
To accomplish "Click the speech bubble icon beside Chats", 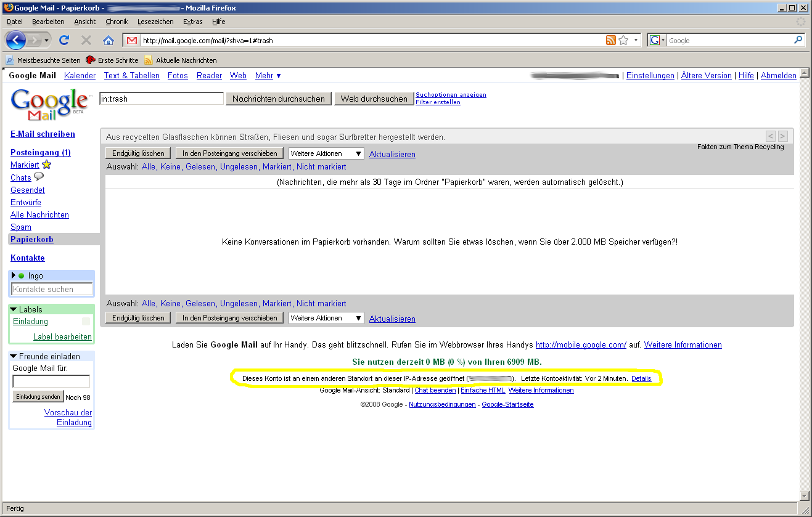I will (x=39, y=177).
